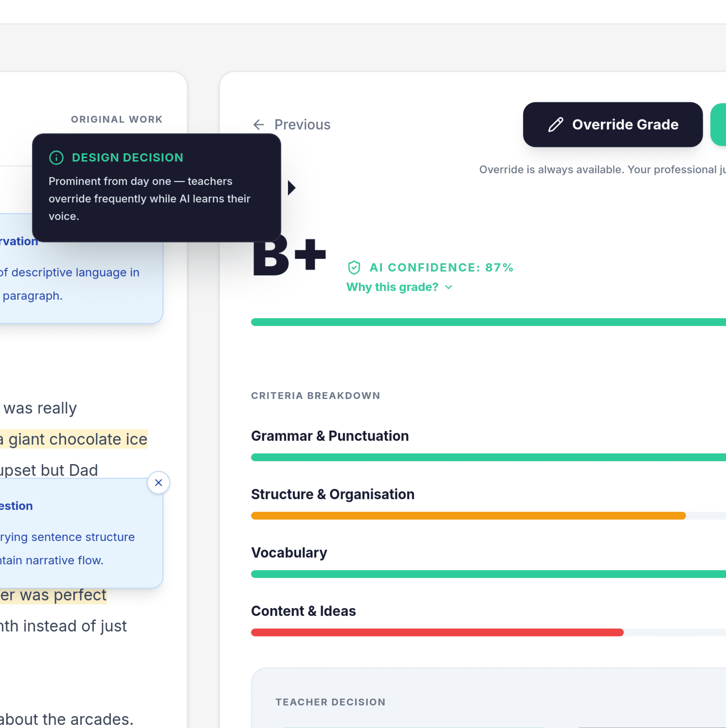Expand the 'Why this grade?' chevron
This screenshot has height=728, width=726.
[x=449, y=287]
